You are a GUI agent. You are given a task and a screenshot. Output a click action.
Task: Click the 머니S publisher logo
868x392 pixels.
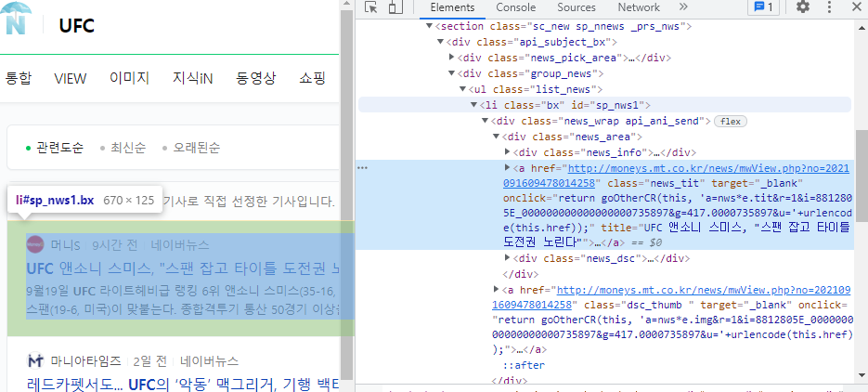click(x=35, y=244)
